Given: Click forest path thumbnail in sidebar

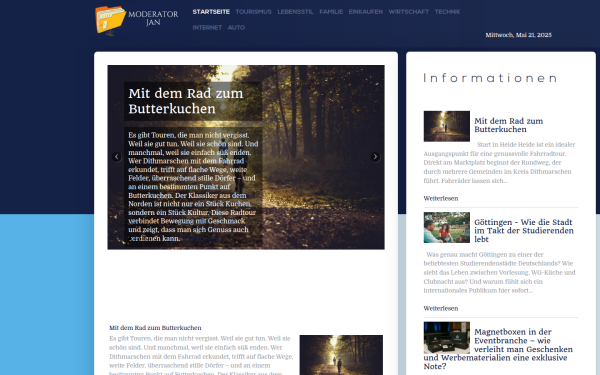Looking at the screenshot, I should point(447,126).
